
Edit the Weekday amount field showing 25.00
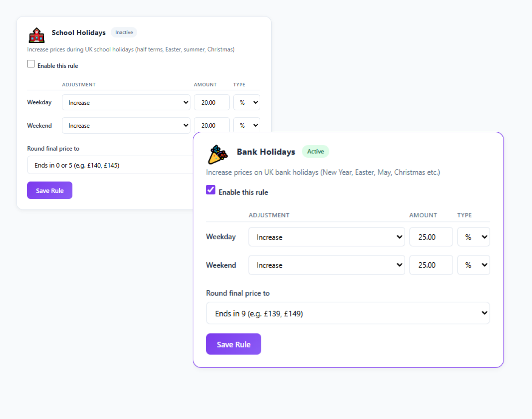(431, 237)
